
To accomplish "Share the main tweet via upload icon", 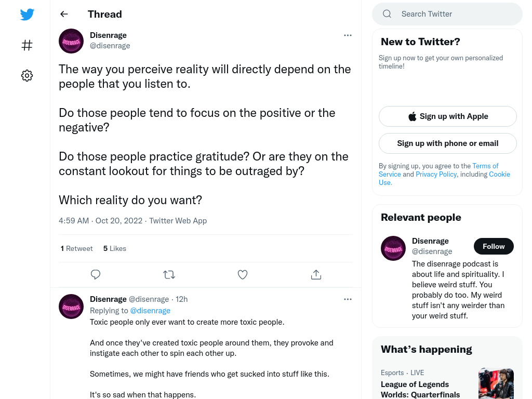I will click(x=316, y=274).
